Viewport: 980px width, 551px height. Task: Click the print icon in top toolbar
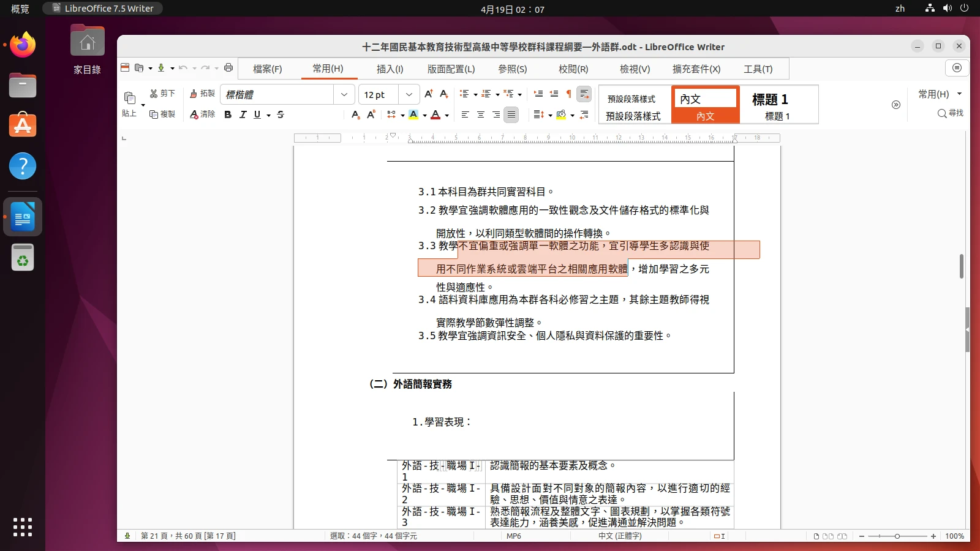click(x=228, y=68)
